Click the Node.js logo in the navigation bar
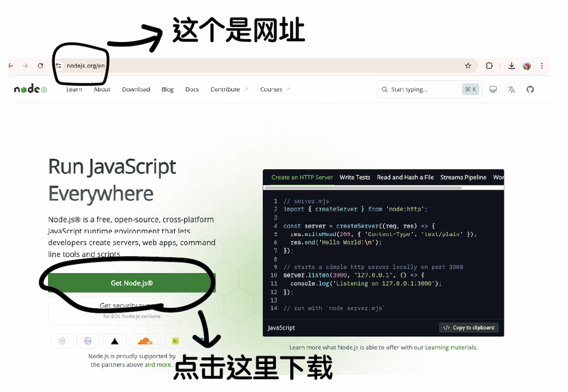Viewport: 568px width, 392px height. click(x=30, y=89)
